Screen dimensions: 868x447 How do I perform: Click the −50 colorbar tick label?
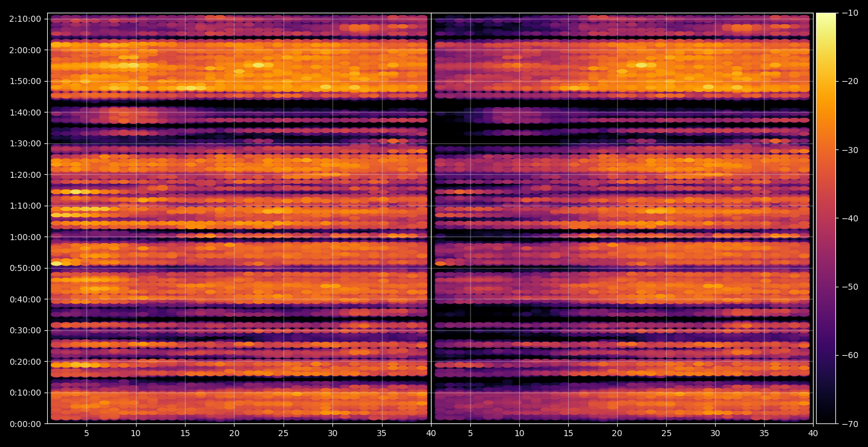point(849,287)
